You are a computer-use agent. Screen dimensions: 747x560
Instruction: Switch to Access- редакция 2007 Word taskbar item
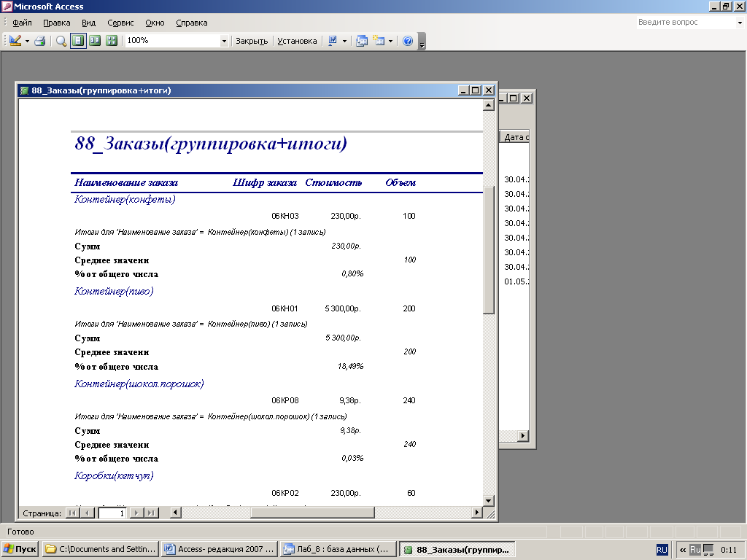pos(220,549)
